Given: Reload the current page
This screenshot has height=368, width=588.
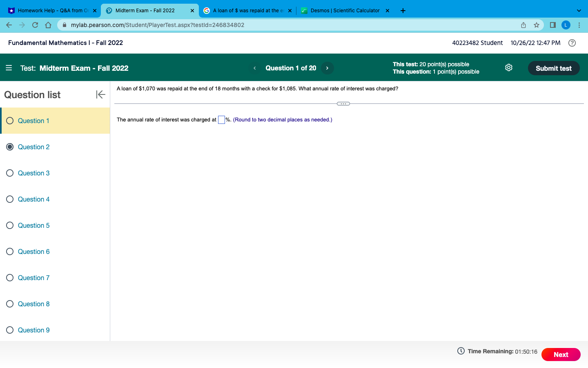Looking at the screenshot, I should pos(35,25).
